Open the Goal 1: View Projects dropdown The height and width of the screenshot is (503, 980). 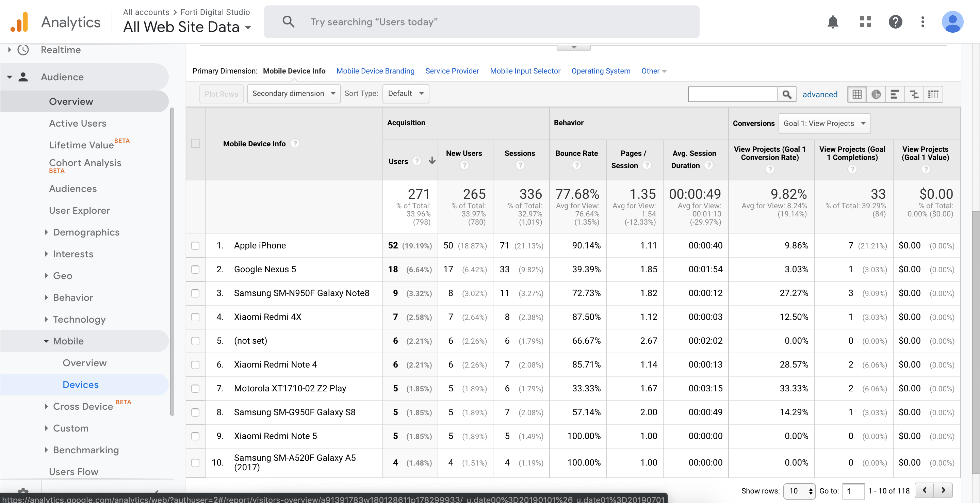824,123
